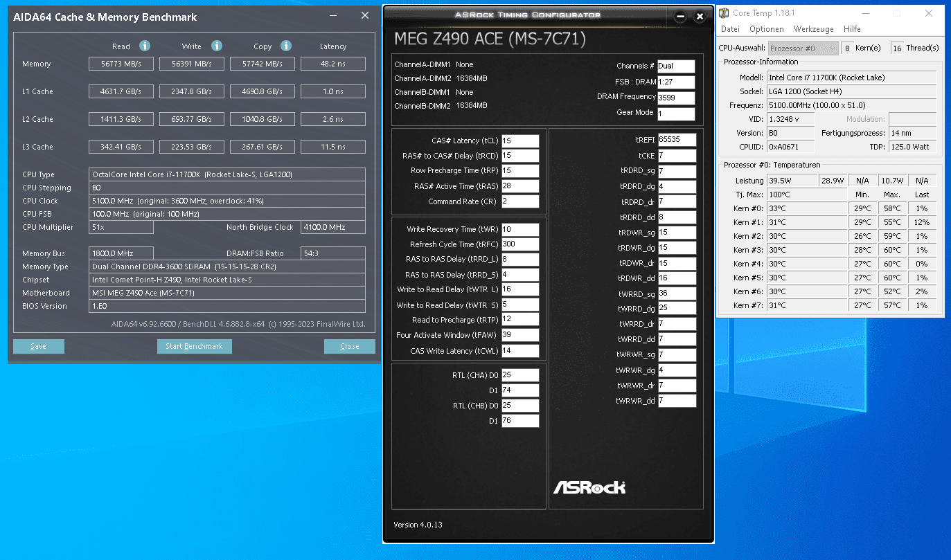Click Memory Copy value 57742 MB/s
Screen dimensions: 951x560
(263, 64)
